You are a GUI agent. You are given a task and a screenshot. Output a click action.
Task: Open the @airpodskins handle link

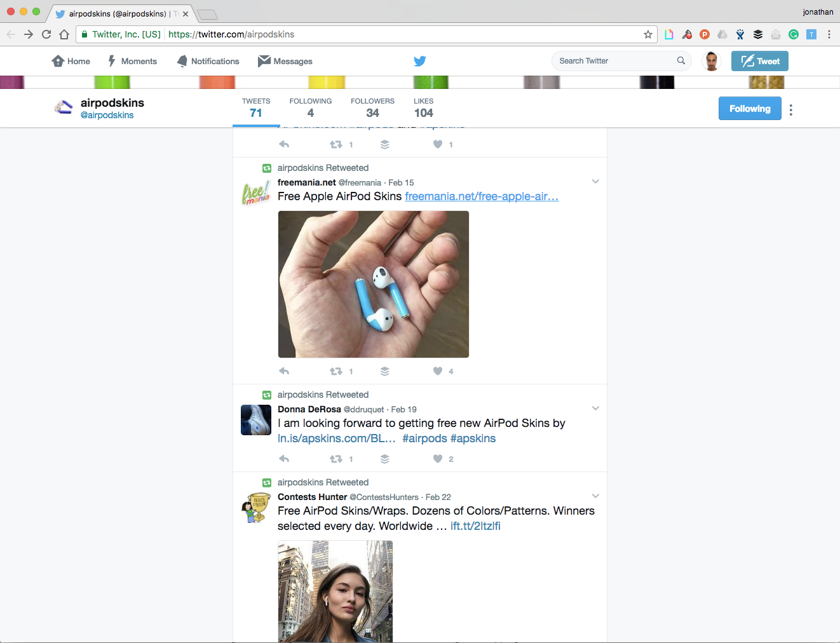point(107,115)
